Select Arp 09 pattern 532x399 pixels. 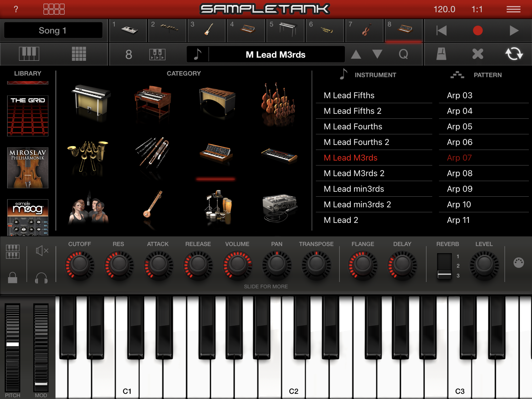(x=459, y=189)
